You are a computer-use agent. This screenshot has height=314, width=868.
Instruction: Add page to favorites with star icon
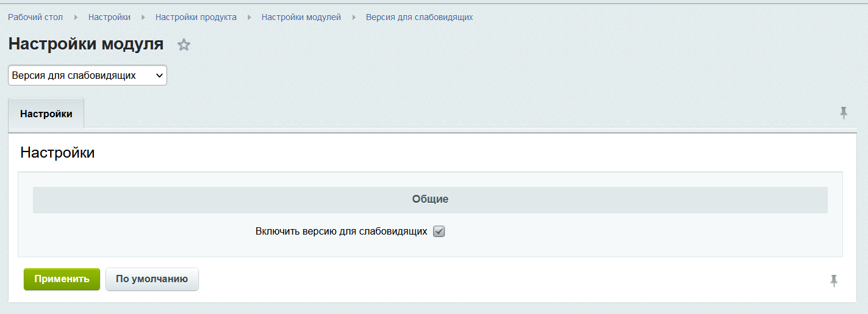[x=184, y=45]
